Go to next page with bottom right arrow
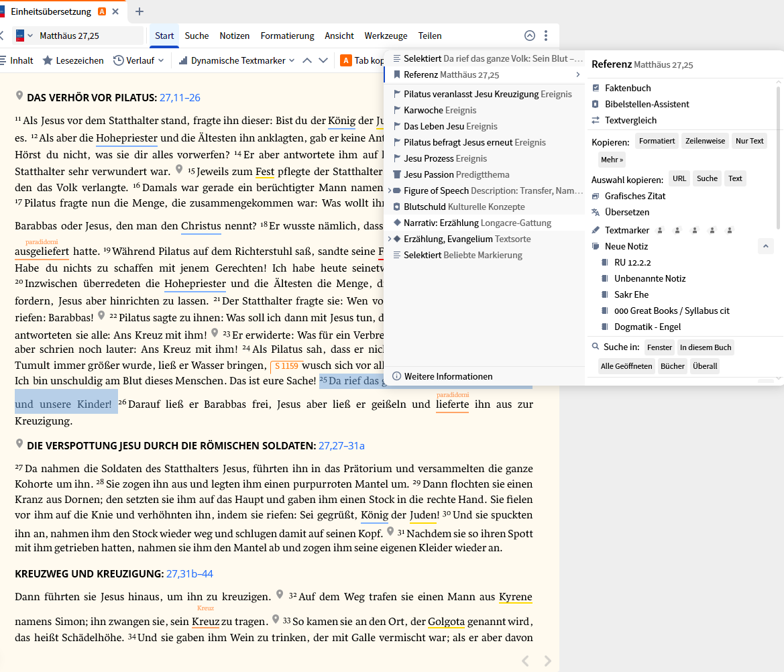Screen dimensions: 784x672 pyautogui.click(x=547, y=661)
